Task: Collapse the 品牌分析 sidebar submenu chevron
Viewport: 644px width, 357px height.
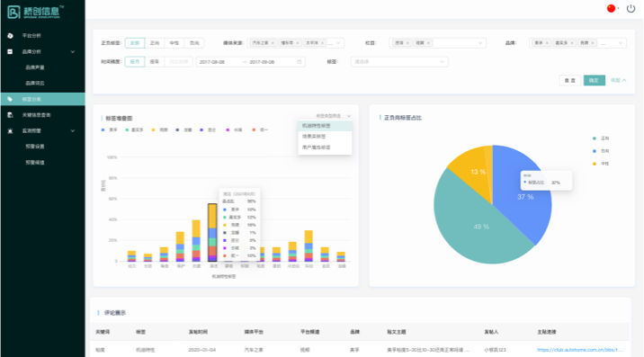Action: (x=73, y=52)
